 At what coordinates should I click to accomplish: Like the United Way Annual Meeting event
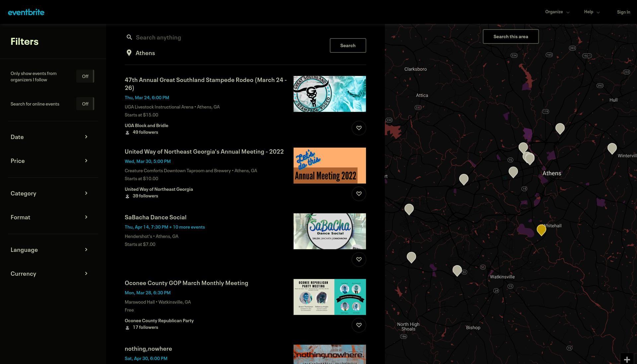pos(359,194)
